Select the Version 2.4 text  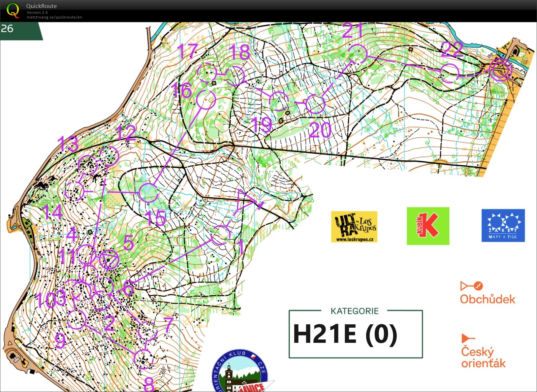click(x=37, y=12)
